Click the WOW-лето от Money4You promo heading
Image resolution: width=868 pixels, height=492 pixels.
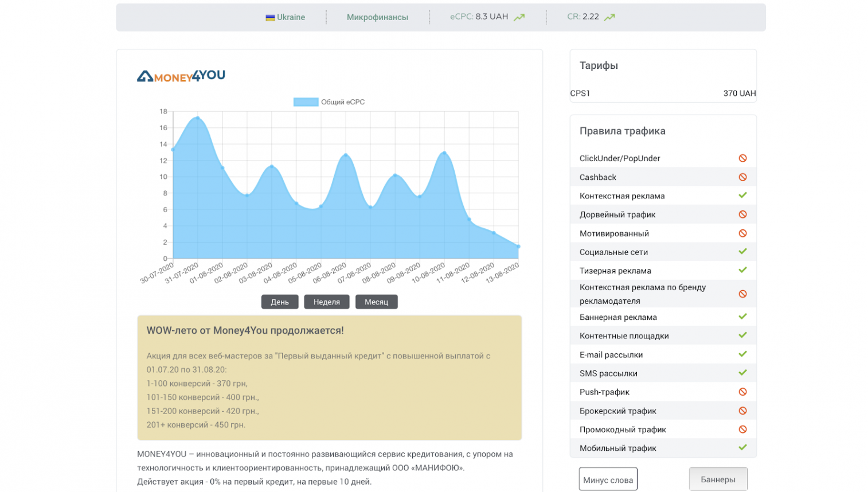tap(245, 330)
